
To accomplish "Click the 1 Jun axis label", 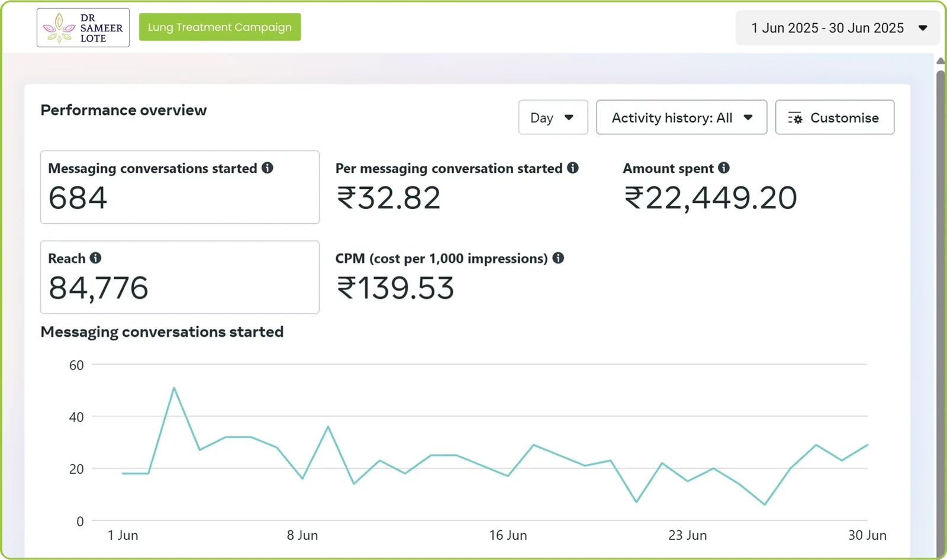I will coord(123,535).
